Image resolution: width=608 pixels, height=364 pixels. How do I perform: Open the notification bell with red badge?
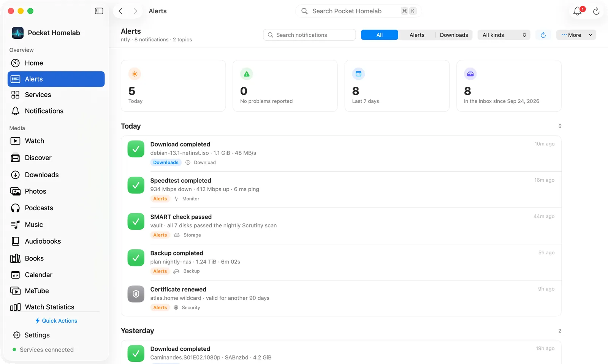(578, 11)
